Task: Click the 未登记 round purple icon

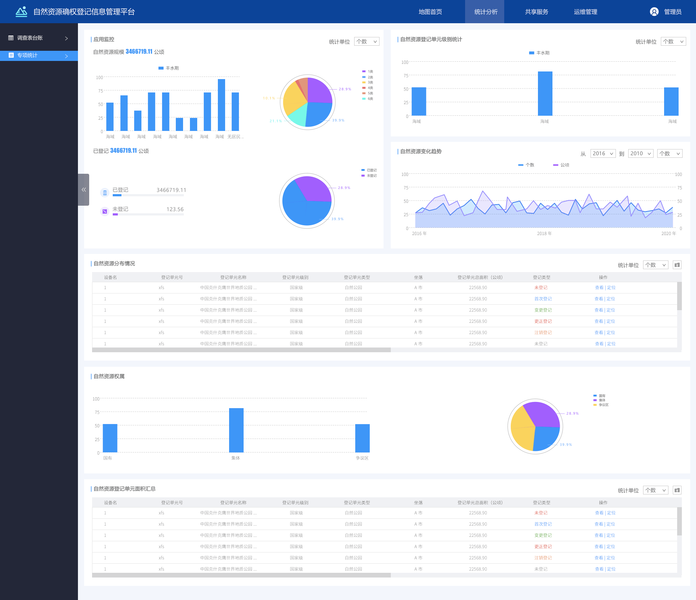Action: (x=105, y=211)
